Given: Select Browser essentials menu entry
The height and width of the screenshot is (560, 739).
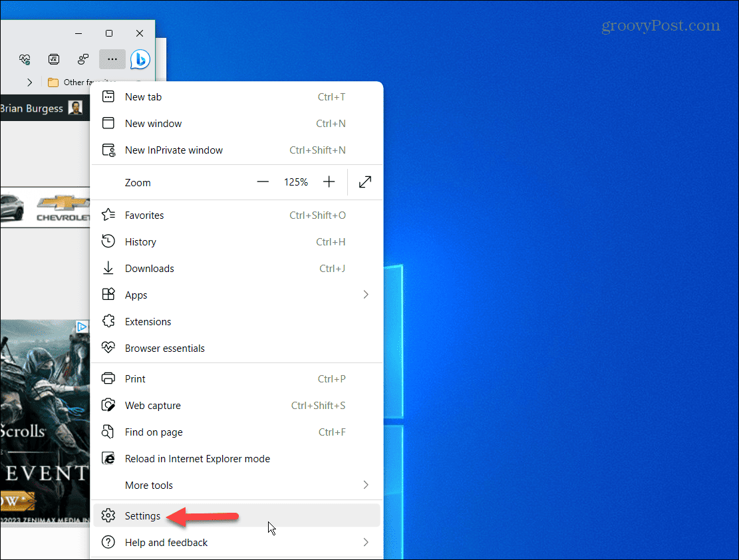Looking at the screenshot, I should [237, 348].
